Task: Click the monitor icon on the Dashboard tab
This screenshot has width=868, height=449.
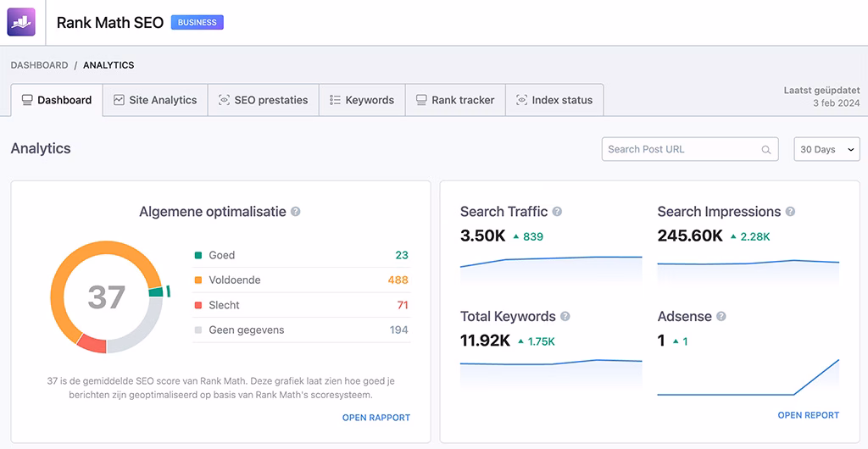Action: [x=27, y=100]
